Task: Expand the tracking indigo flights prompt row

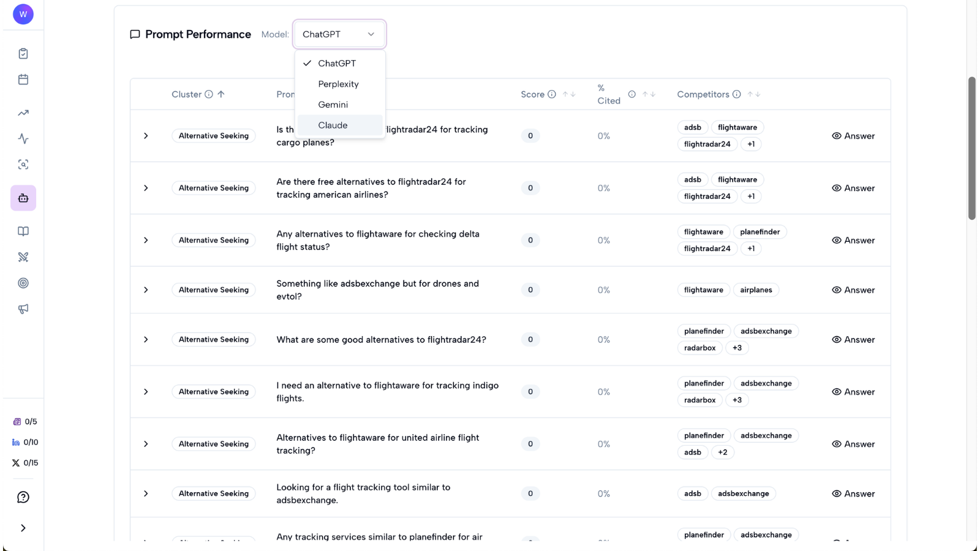Action: pos(146,392)
